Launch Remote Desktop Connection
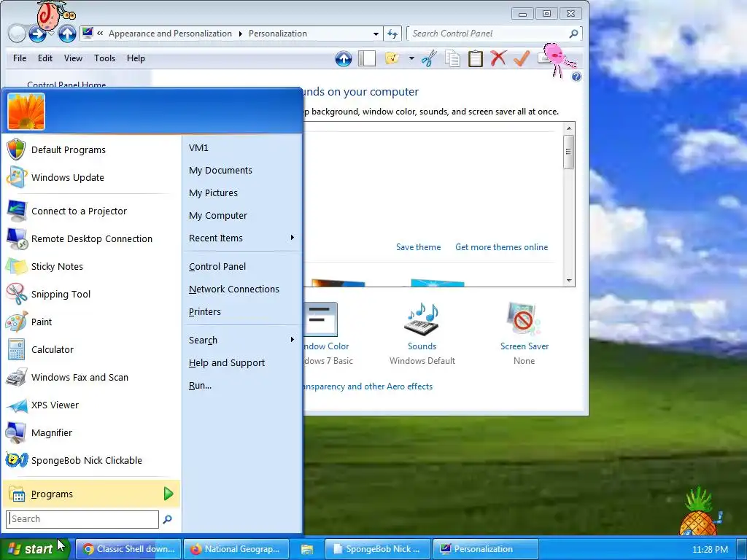Screen dimensions: 747x560 click(90, 238)
